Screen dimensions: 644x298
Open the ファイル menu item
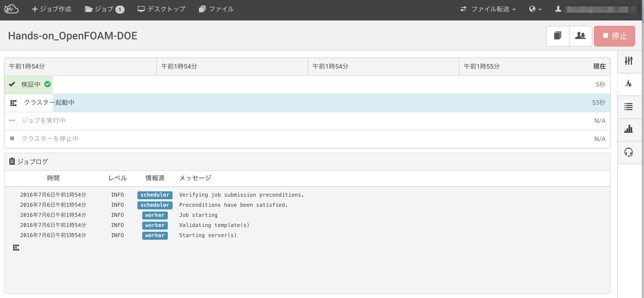(216, 9)
